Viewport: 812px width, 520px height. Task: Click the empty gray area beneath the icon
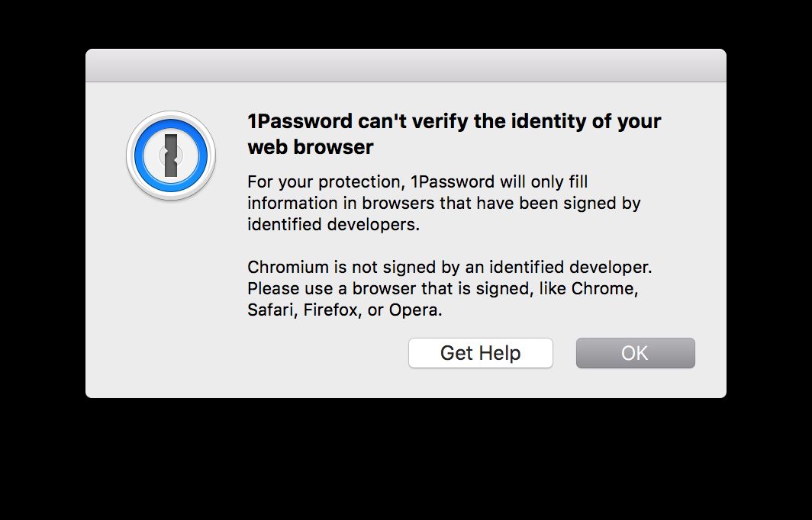pyautogui.click(x=171, y=305)
